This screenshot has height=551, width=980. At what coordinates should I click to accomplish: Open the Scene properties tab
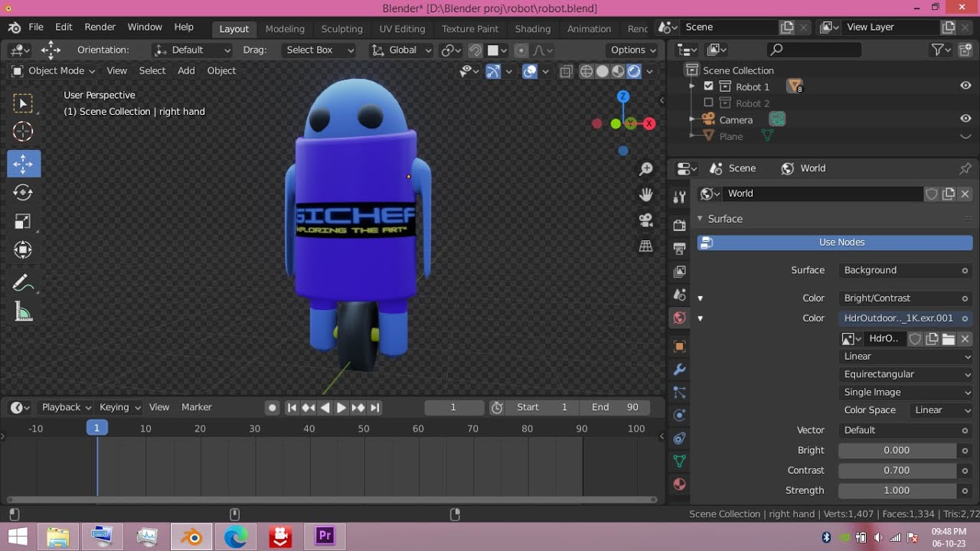point(679,295)
